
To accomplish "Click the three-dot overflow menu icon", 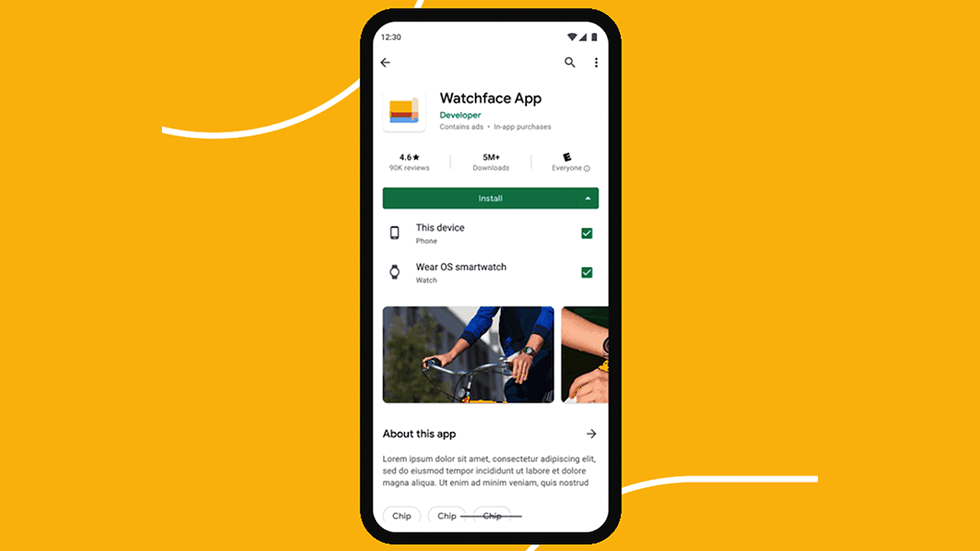I will click(595, 63).
